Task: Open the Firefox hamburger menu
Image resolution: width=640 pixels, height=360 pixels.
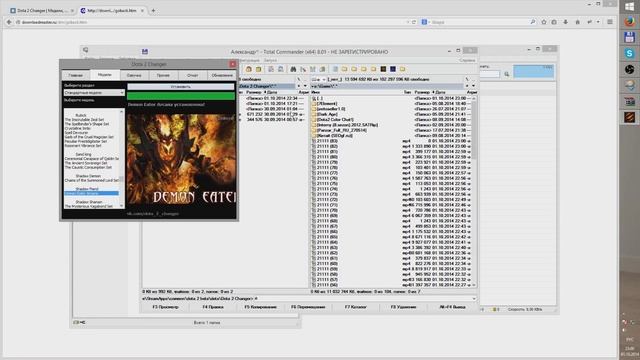Action: point(610,22)
